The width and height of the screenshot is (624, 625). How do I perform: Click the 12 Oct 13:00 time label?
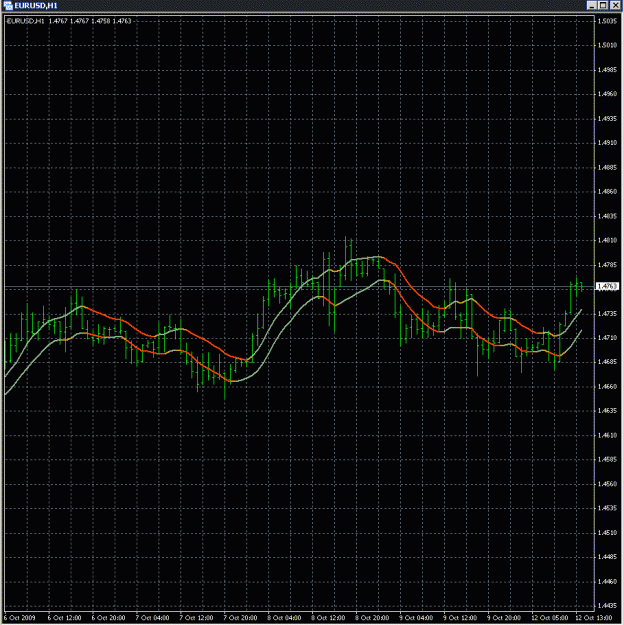point(594,618)
